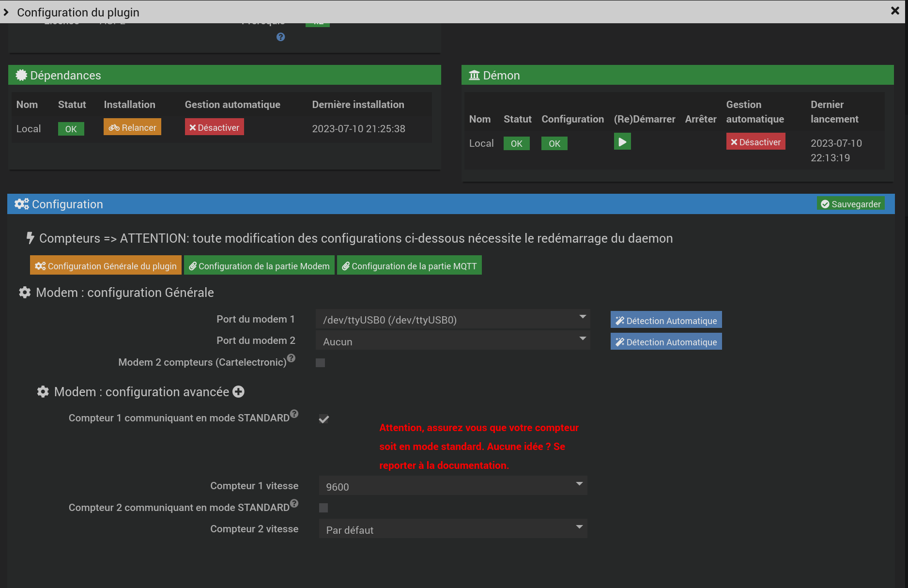Click Détection Automatique for modem port 1
Viewport: 908px width, 588px height.
(666, 320)
